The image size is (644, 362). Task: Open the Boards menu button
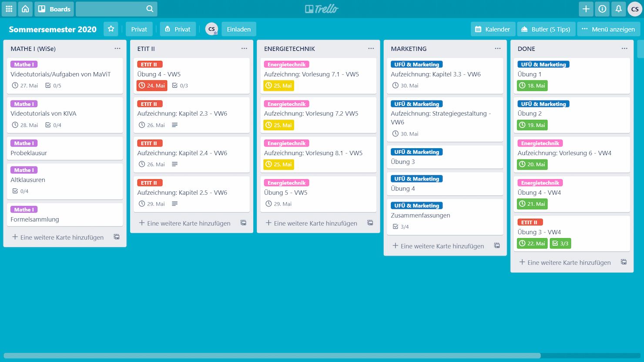(54, 9)
